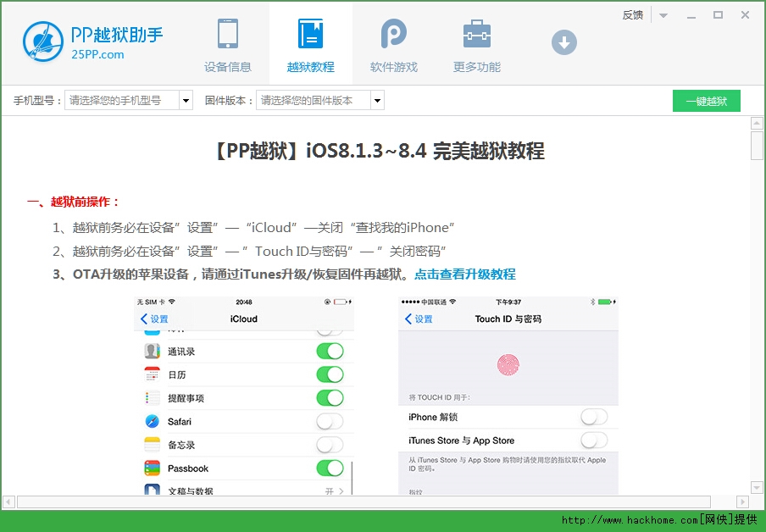
Task: Click the green 一键越狱 button
Action: (707, 101)
